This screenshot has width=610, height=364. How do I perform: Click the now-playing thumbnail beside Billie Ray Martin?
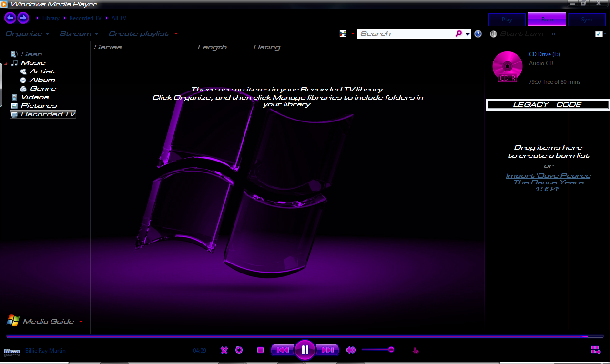click(x=11, y=352)
